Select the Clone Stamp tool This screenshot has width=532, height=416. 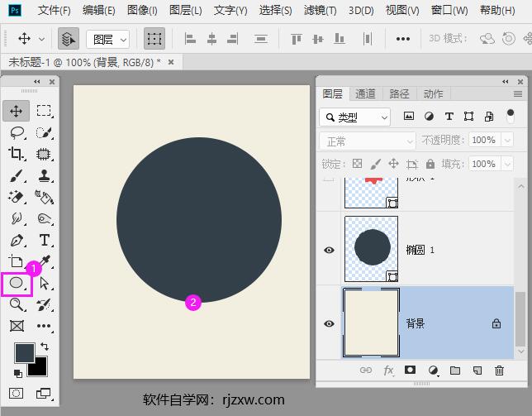(x=44, y=175)
